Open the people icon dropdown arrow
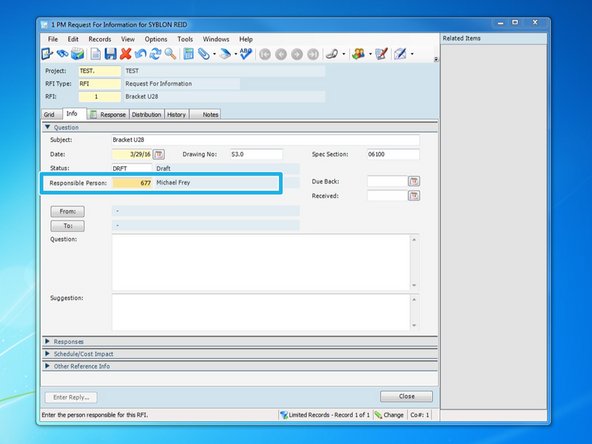592x444 pixels. pos(370,54)
